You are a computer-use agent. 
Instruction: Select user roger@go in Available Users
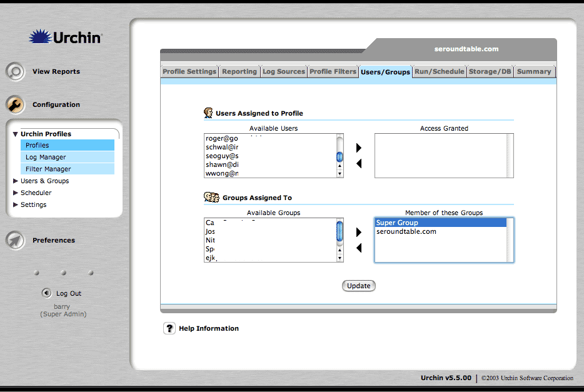pyautogui.click(x=270, y=138)
